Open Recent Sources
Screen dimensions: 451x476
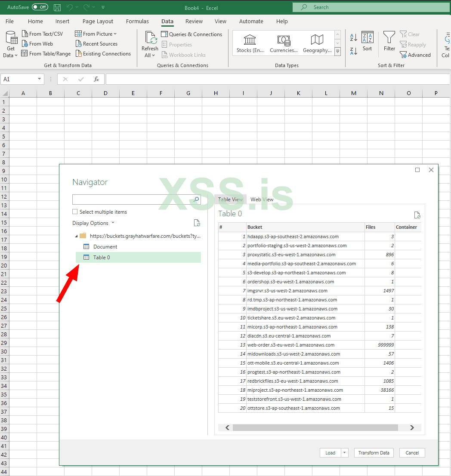pyautogui.click(x=96, y=43)
